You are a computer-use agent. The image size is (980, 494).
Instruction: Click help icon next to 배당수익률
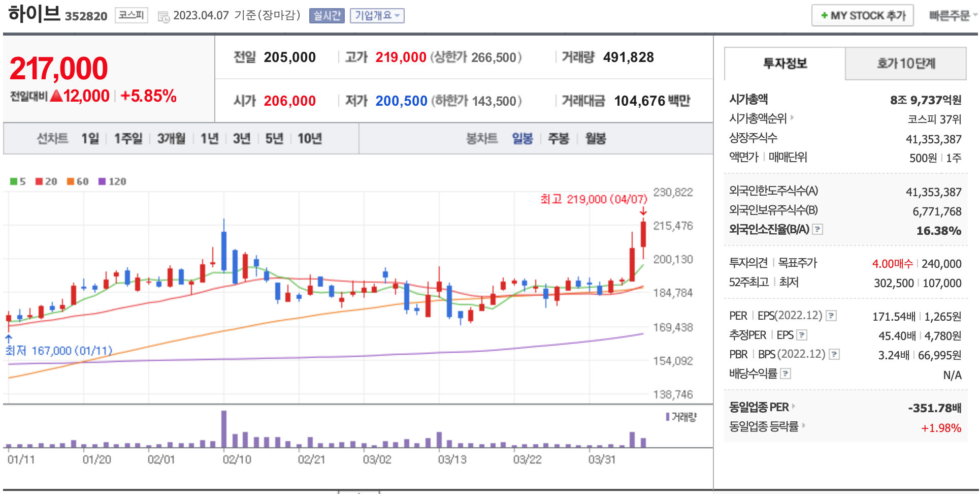tap(786, 374)
